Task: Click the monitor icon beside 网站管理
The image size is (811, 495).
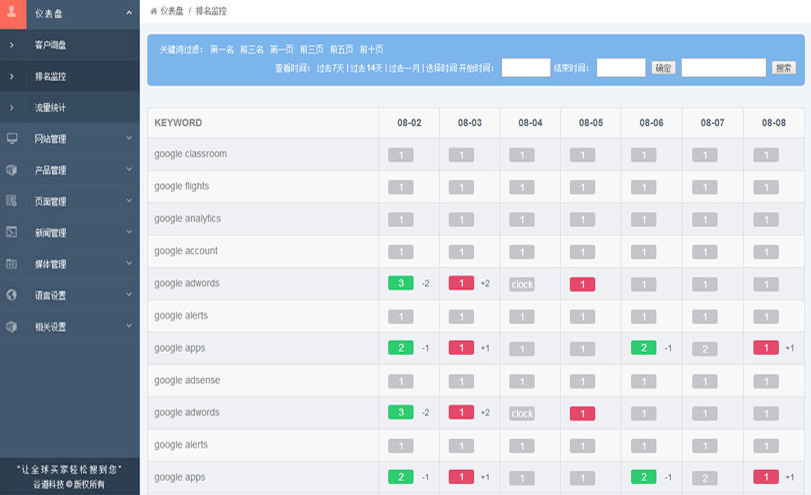Action: tap(12, 138)
